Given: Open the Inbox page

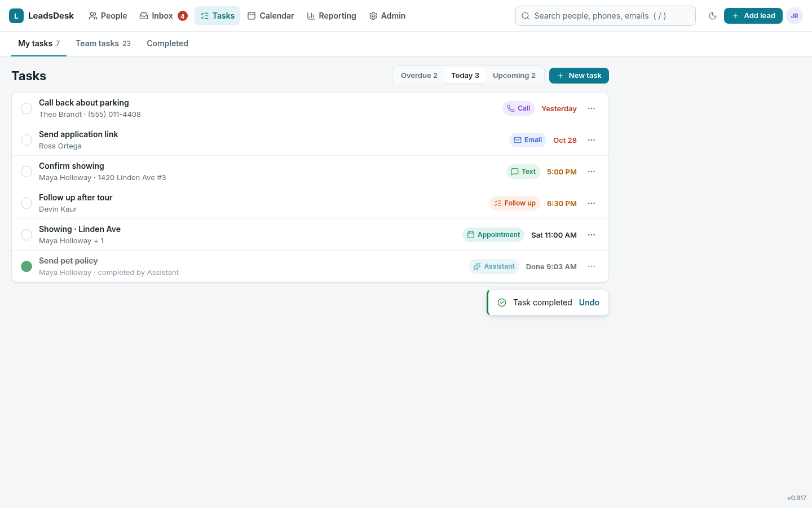Looking at the screenshot, I should (163, 16).
